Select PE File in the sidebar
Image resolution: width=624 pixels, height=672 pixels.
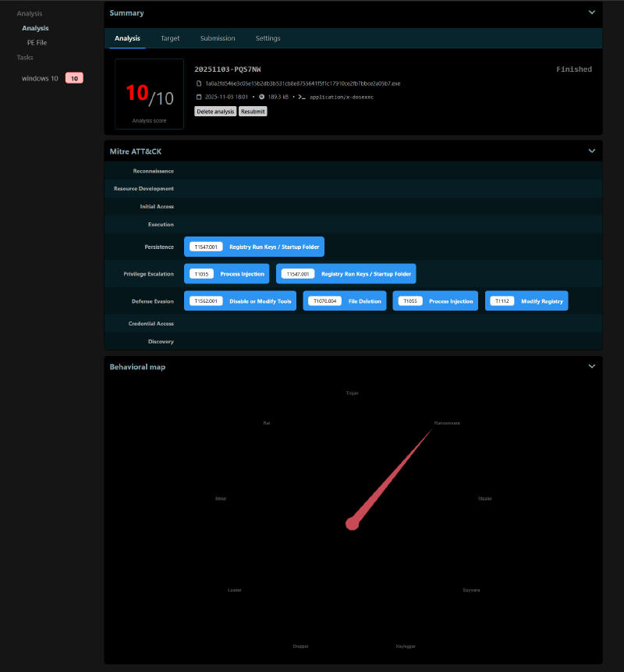click(x=37, y=42)
